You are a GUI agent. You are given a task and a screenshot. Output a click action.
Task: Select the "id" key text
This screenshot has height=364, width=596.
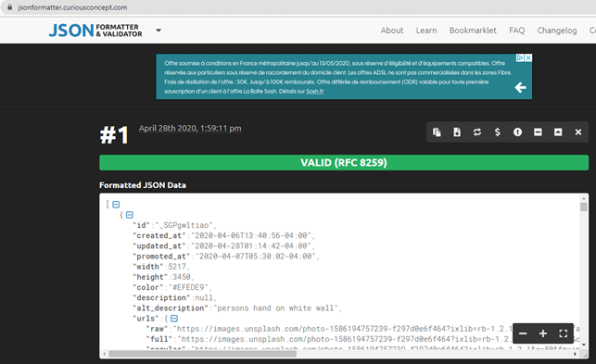[142, 225]
